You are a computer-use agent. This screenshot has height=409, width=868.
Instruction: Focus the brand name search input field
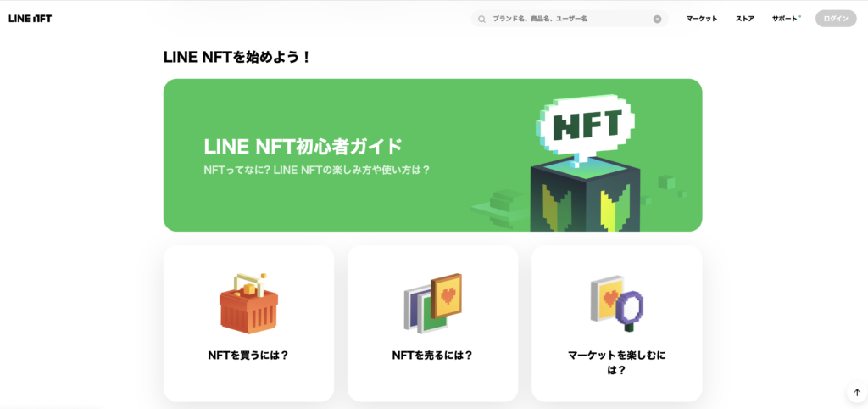point(570,19)
